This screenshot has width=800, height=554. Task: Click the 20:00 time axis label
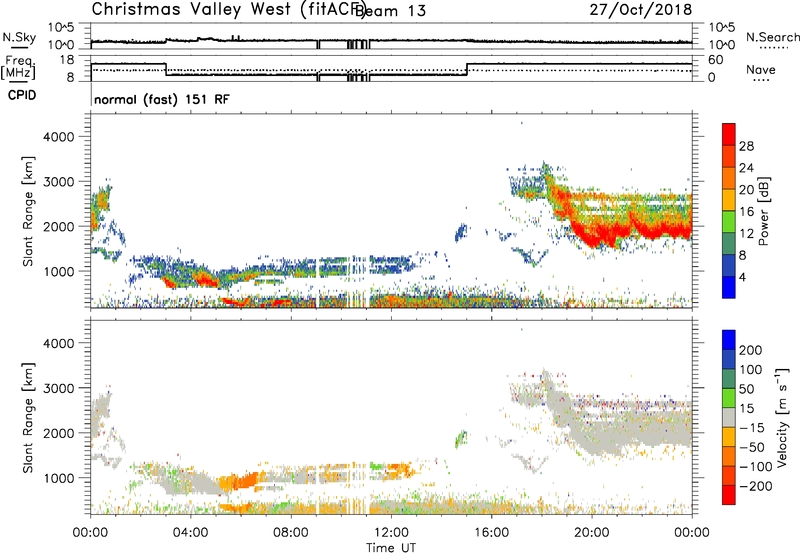(x=592, y=533)
